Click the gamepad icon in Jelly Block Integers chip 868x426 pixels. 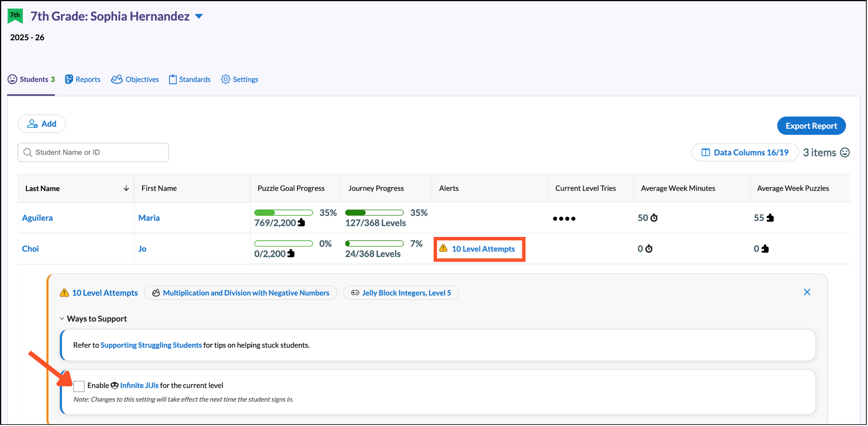coord(355,293)
